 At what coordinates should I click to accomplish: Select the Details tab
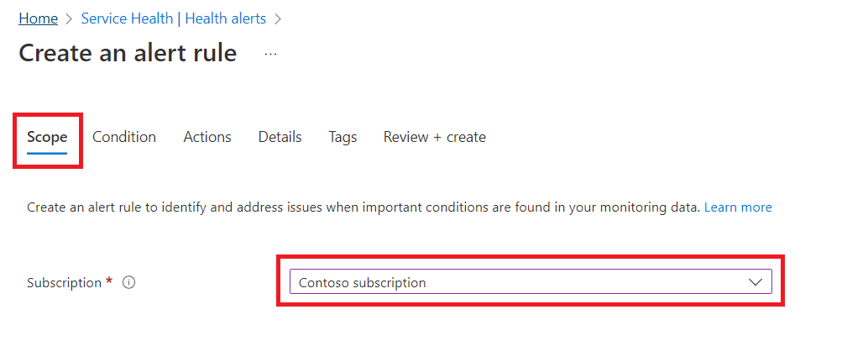(x=280, y=137)
